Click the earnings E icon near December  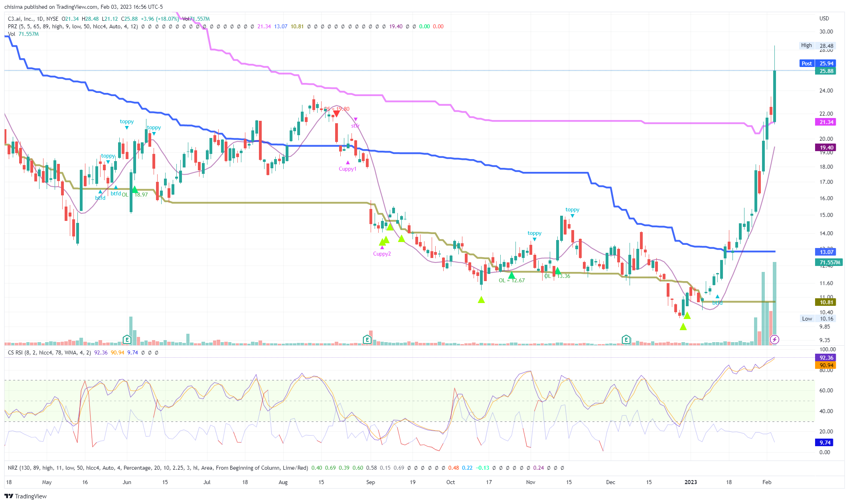626,340
